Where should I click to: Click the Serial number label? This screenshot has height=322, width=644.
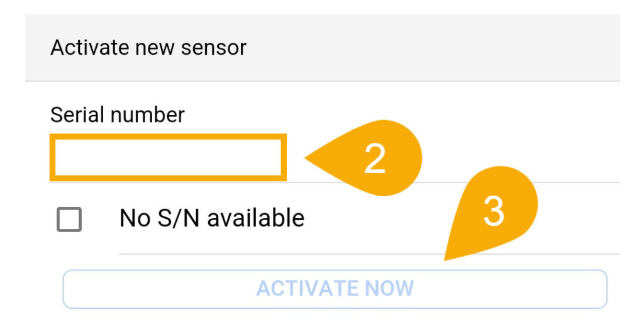tap(118, 114)
